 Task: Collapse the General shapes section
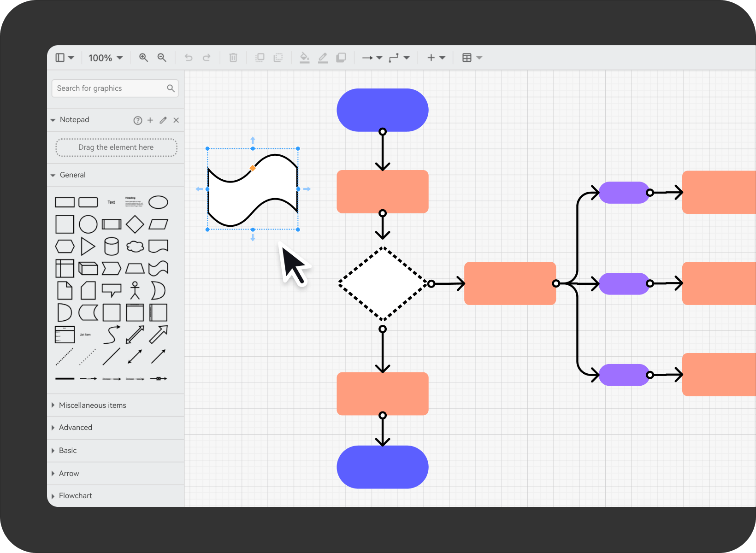pos(72,175)
